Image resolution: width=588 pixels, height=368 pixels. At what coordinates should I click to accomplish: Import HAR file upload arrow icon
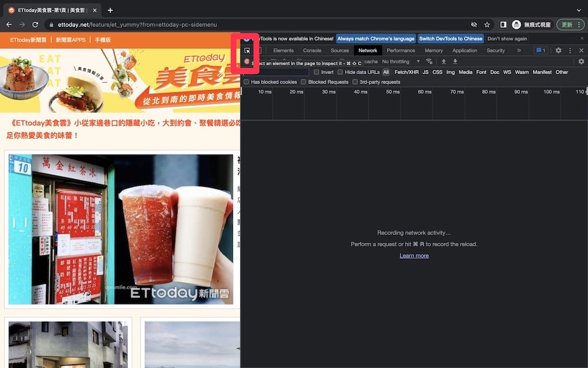(x=443, y=62)
